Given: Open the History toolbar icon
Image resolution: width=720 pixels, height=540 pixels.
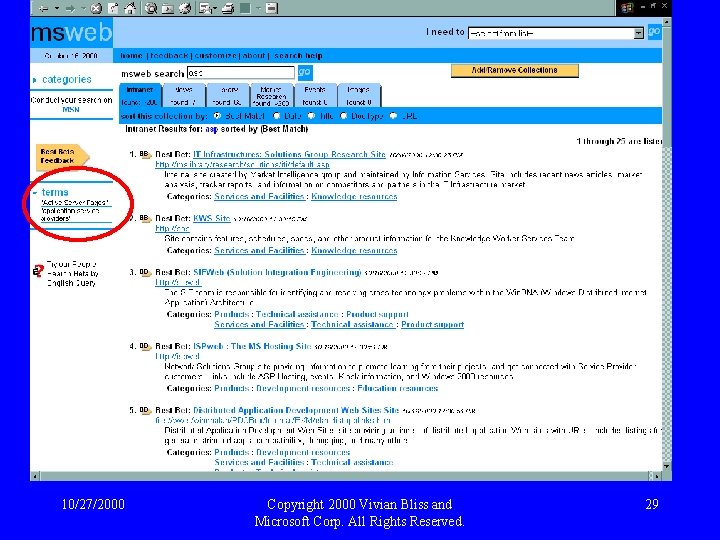Looking at the screenshot, I should (185, 8).
